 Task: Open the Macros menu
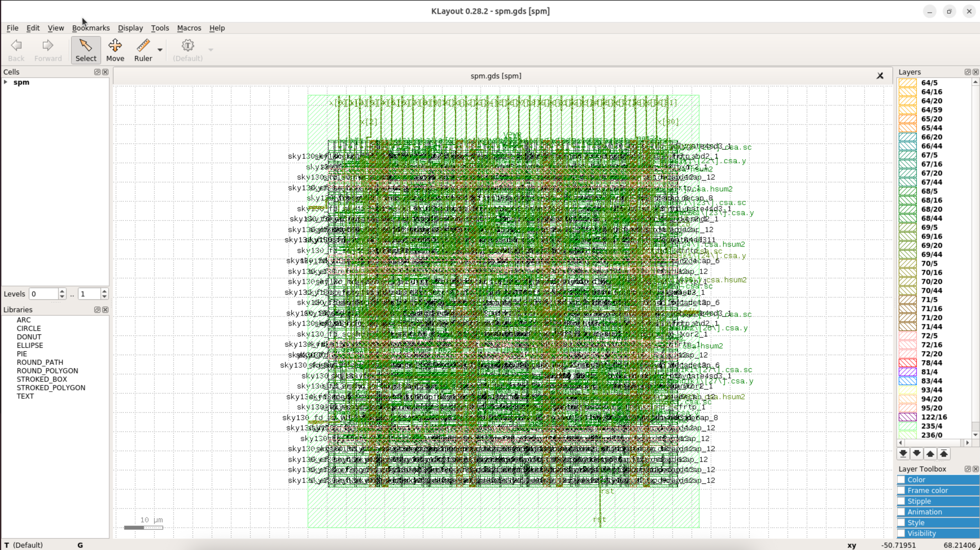coord(189,28)
